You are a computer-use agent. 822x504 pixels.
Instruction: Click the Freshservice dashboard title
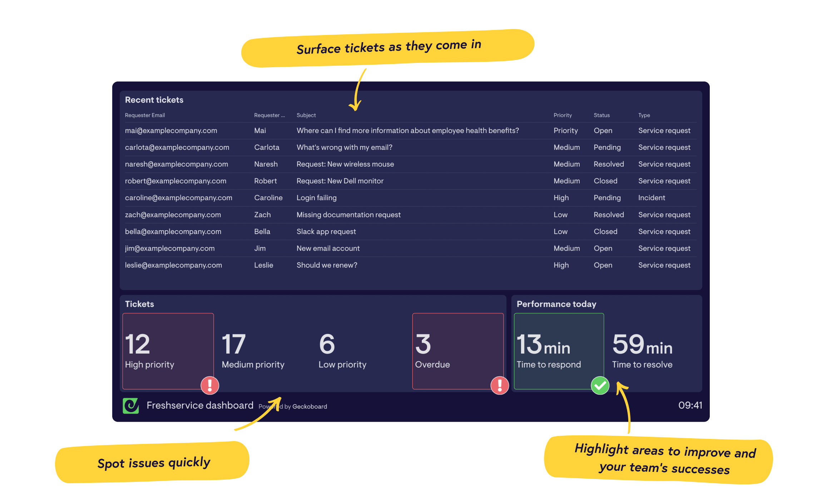(x=200, y=405)
